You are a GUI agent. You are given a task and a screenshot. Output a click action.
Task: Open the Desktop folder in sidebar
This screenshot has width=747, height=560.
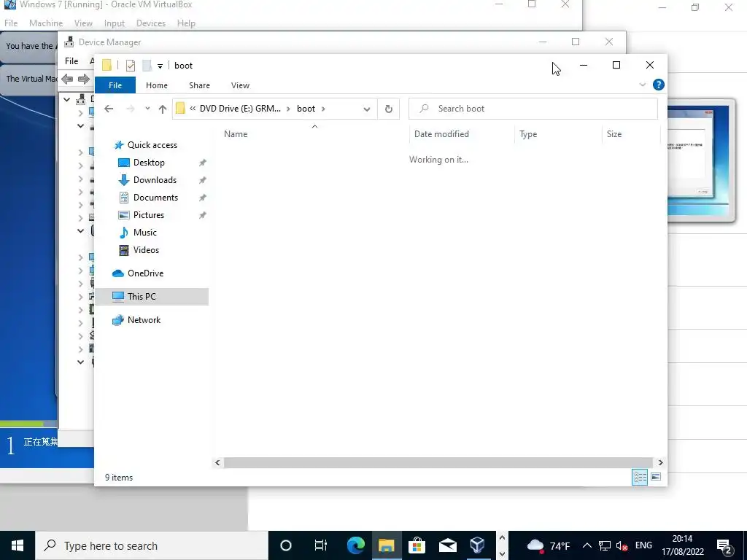tap(149, 163)
